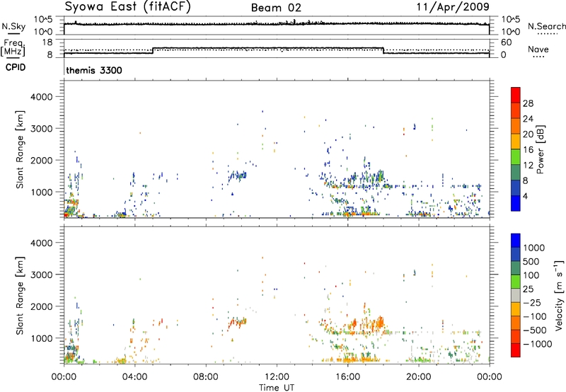
Task: Click the '60' Nave axis value
Action: coord(506,42)
